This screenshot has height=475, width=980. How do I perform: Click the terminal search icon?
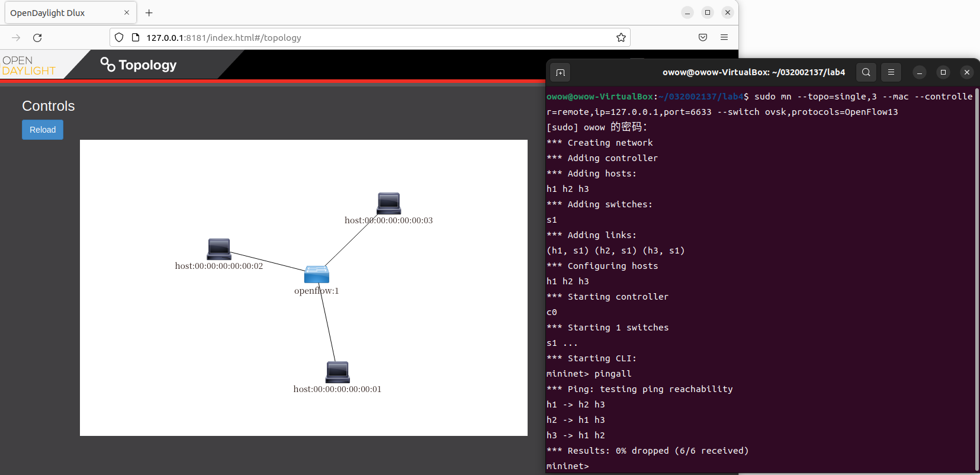pos(866,72)
